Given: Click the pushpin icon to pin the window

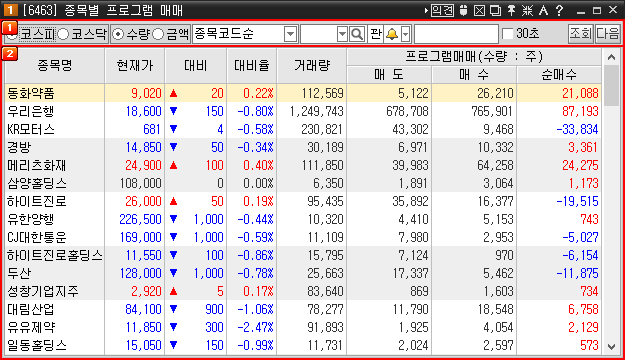Looking at the screenshot, I should coord(511,10).
